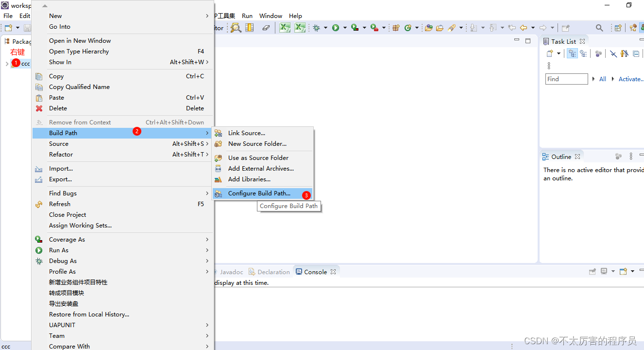Screen dimensions: 644x350
Task: Click the Open Type toolbar icon
Action: [428, 28]
